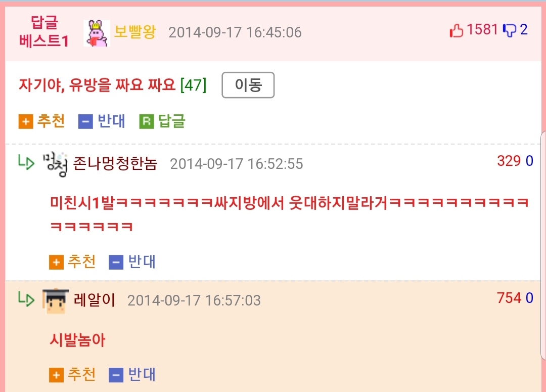Open the comment title 자기야, 유방을 짜요 짜요
Viewport: 546px width, 392px height.
tap(97, 84)
